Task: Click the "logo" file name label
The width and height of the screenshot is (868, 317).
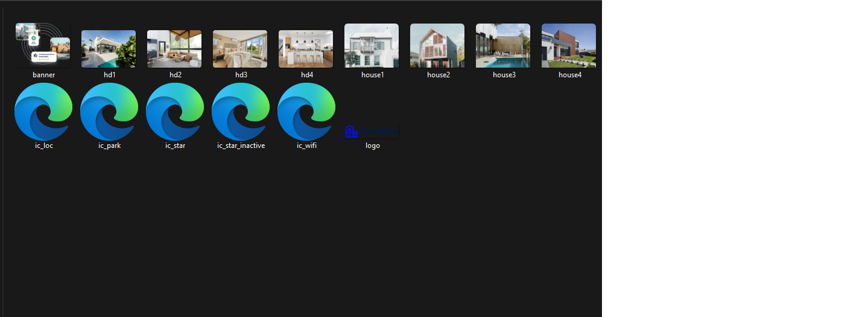Action: coord(372,146)
